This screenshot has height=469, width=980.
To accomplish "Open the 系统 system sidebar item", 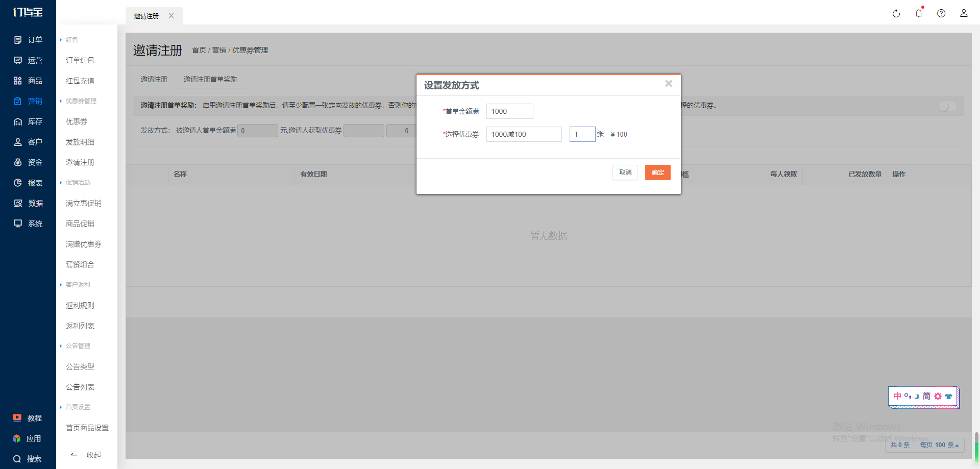I will [28, 224].
